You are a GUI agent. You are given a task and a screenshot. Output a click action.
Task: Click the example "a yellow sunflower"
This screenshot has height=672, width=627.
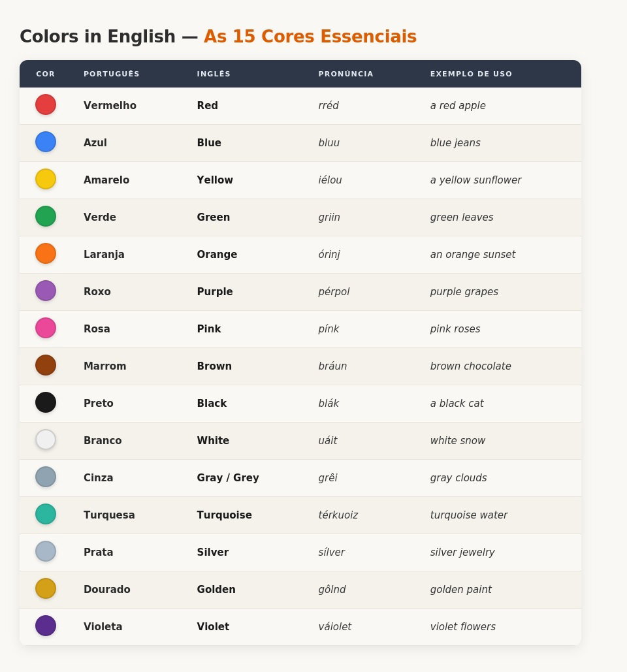(475, 180)
